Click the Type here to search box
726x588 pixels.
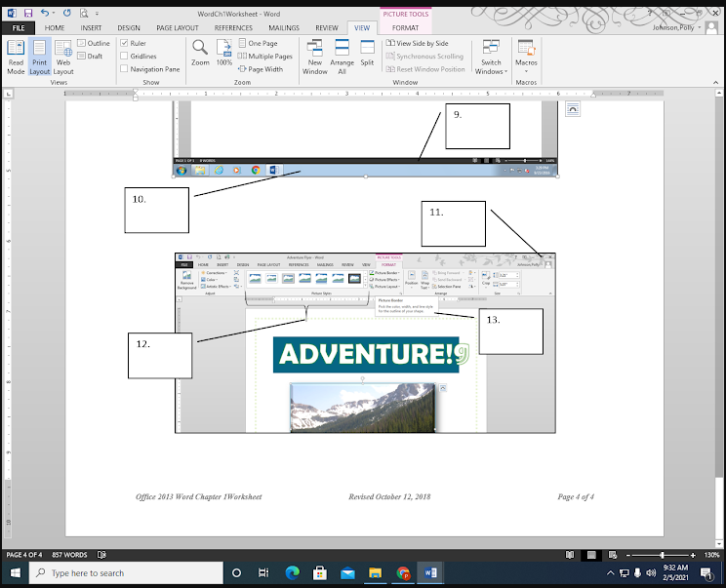coord(126,573)
